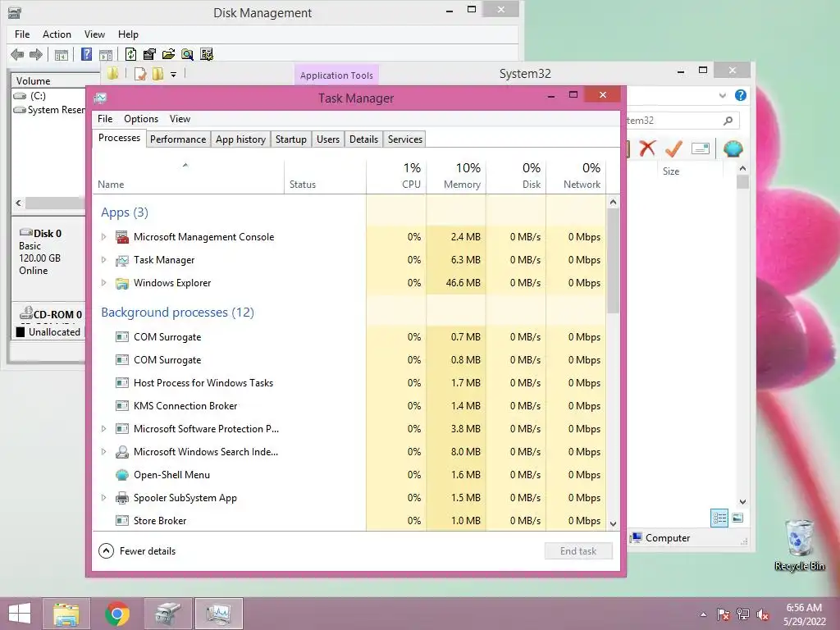Switch to the Startup tab
The image size is (840, 630).
291,139
